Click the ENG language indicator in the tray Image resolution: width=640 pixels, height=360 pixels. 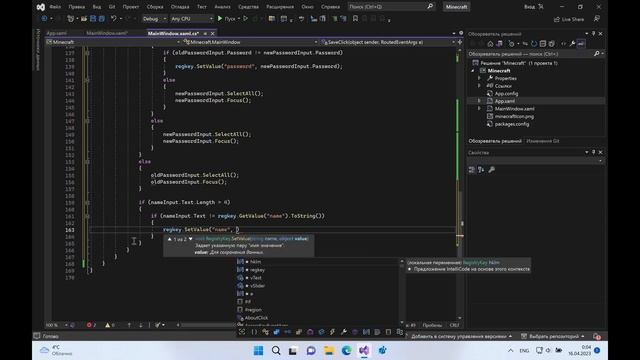tap(524, 351)
